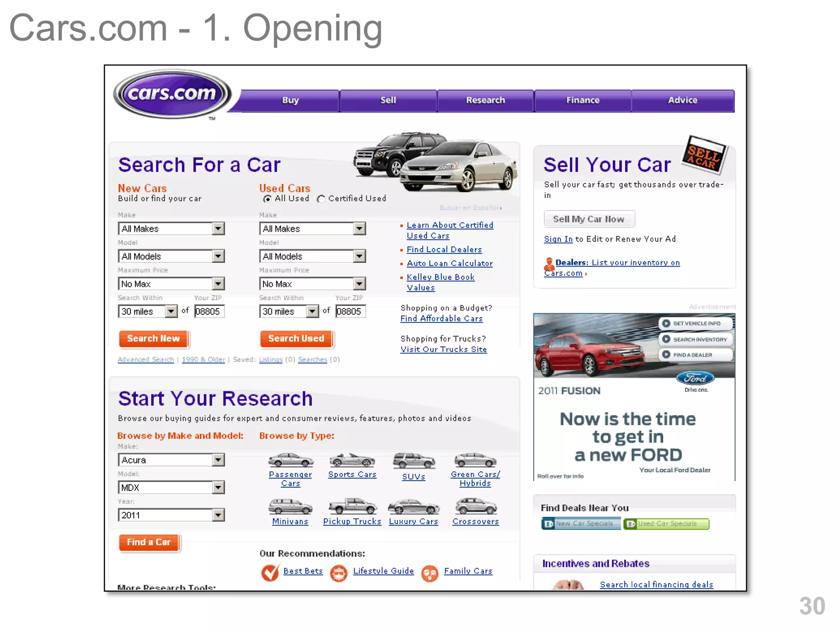Click the Buscar en Español link

point(470,208)
